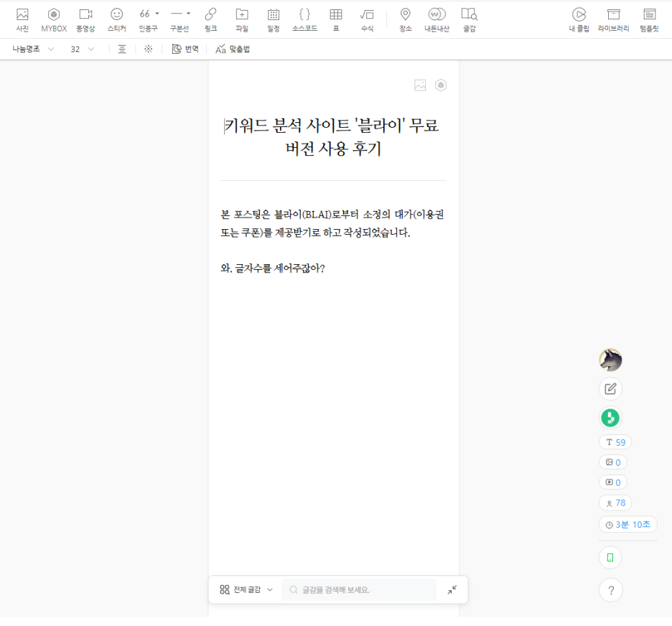Screen dimensions: 672x626
Task: Open the font size 32 dropdown
Action: click(x=83, y=50)
